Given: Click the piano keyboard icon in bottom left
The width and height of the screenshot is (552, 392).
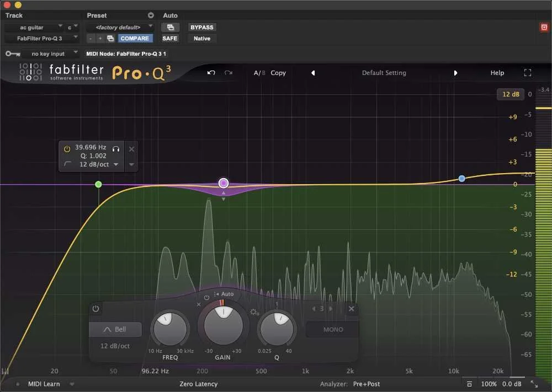Looking at the screenshot, I should (x=6, y=371).
